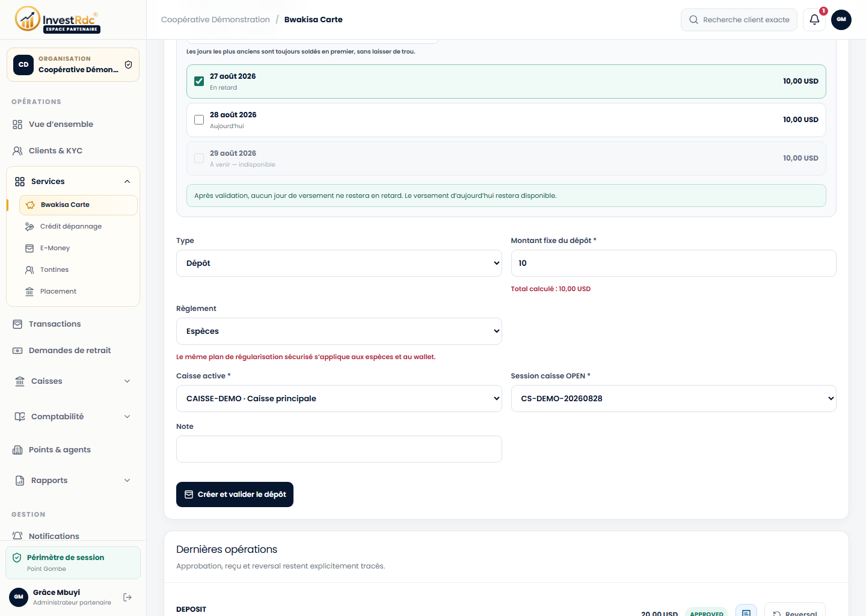Click the Placement bank icon
Image resolution: width=866 pixels, height=616 pixels.
click(x=29, y=292)
